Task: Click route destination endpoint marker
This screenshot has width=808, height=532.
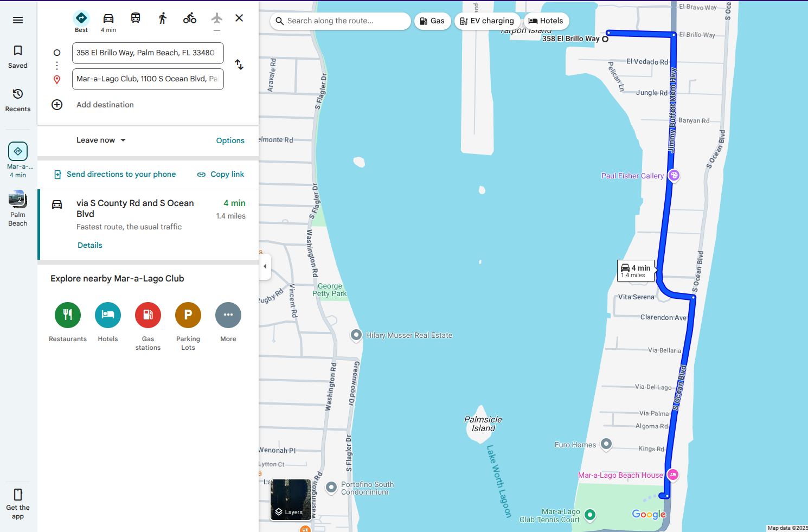Action: click(667, 496)
